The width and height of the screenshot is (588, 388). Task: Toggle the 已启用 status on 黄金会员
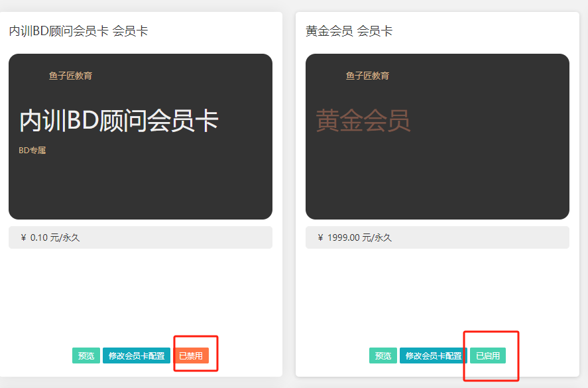tap(488, 356)
